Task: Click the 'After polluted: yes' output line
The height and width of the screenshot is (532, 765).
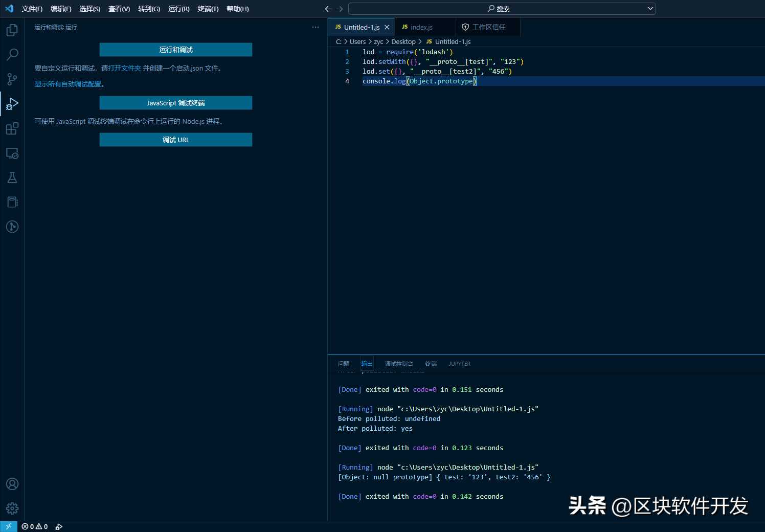Action: 375,429
